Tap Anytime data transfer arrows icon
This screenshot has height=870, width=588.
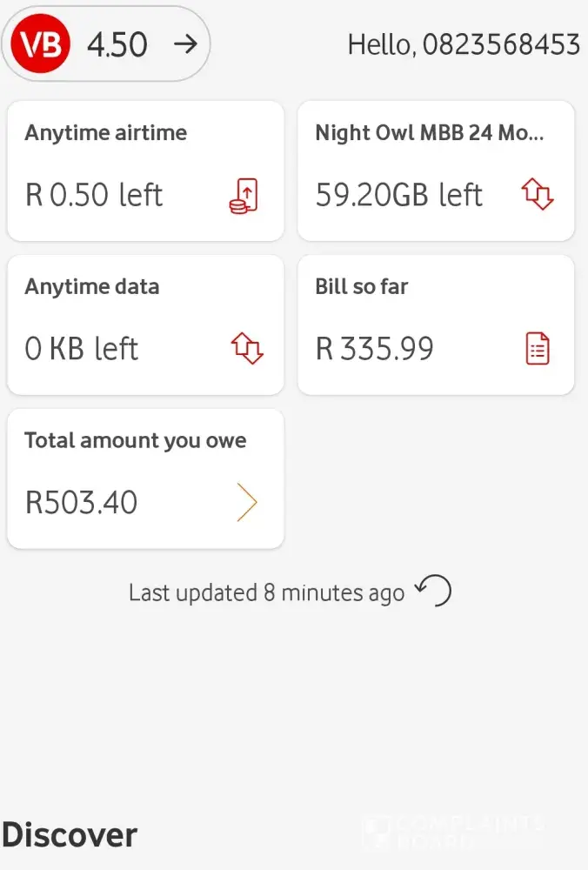tap(247, 349)
